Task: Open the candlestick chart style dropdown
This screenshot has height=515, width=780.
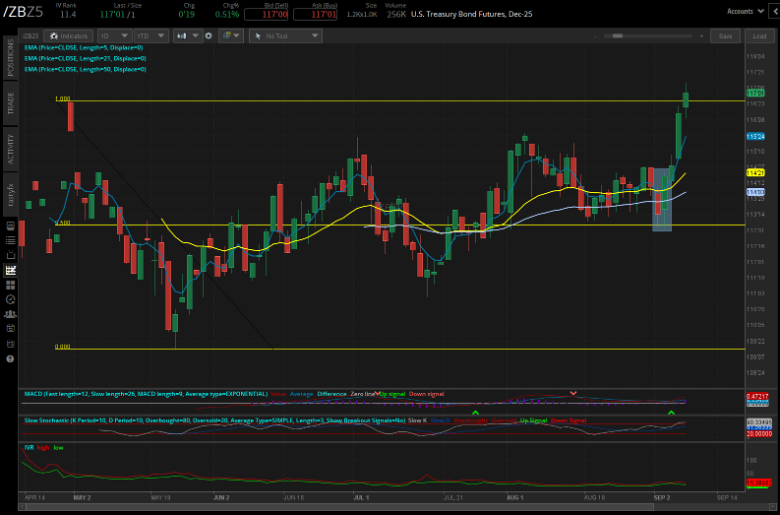Action: pos(188,36)
